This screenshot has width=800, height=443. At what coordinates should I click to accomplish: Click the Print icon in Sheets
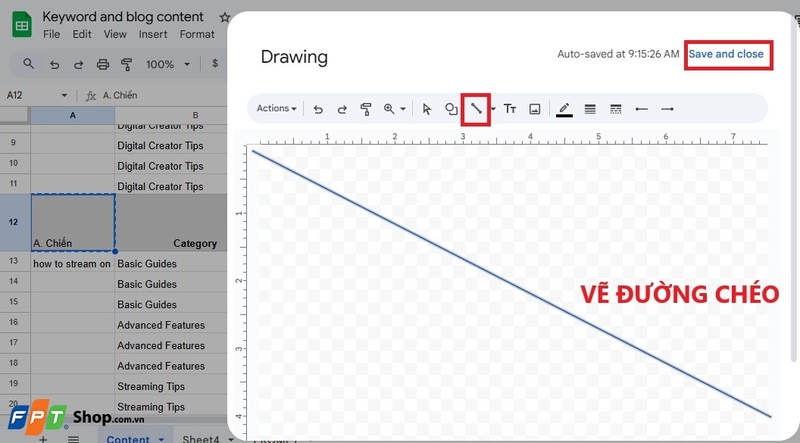point(103,64)
